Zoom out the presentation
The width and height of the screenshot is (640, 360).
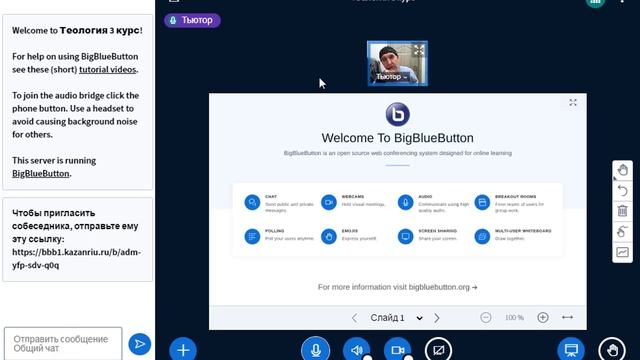click(486, 318)
